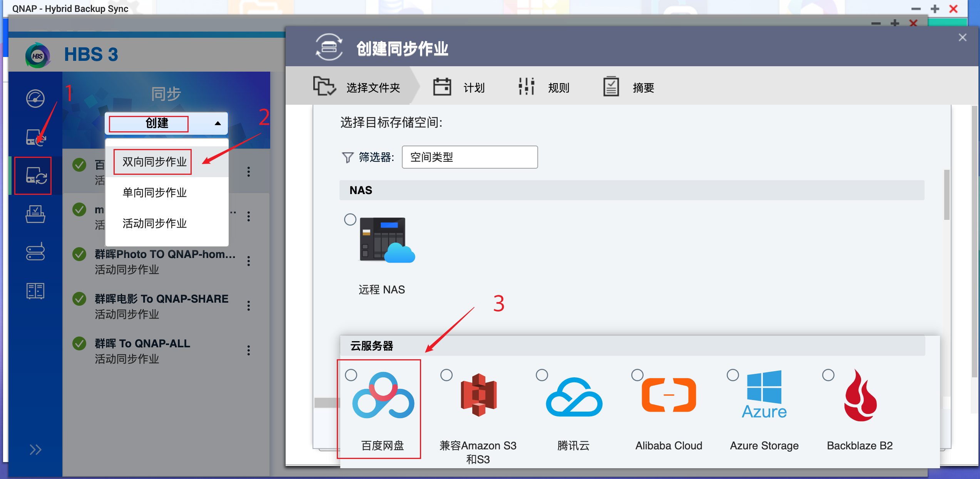Switch to the 计划 step tab

tap(460, 87)
